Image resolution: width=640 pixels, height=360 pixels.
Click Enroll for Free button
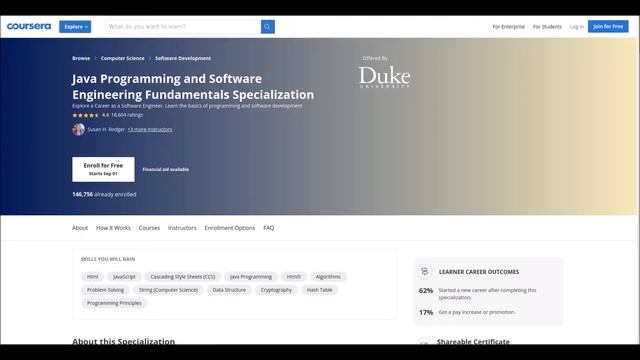coord(103,169)
